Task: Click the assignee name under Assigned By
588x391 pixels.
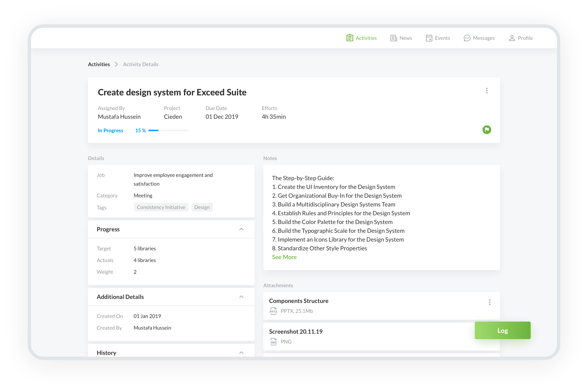Action: point(119,117)
